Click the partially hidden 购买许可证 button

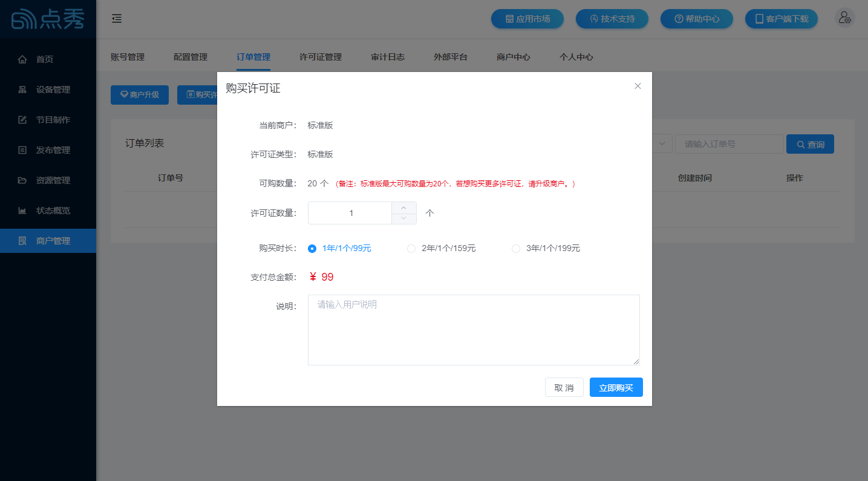click(x=197, y=95)
